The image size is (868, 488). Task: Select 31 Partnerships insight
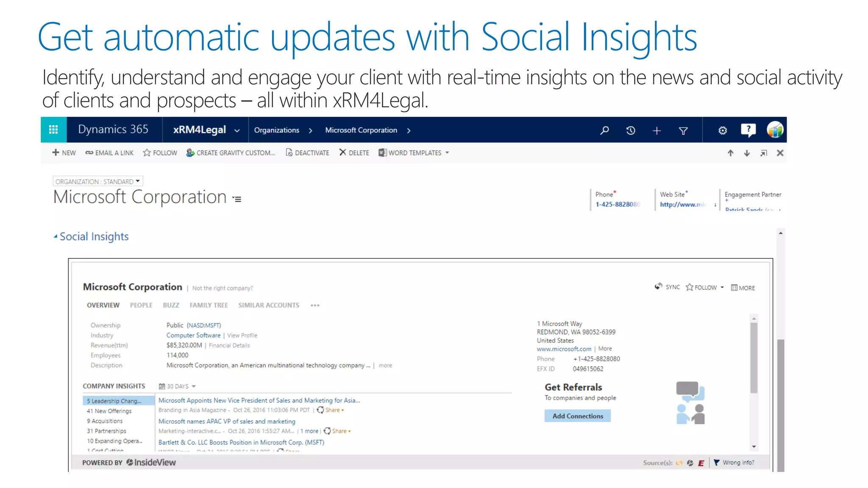click(x=106, y=431)
